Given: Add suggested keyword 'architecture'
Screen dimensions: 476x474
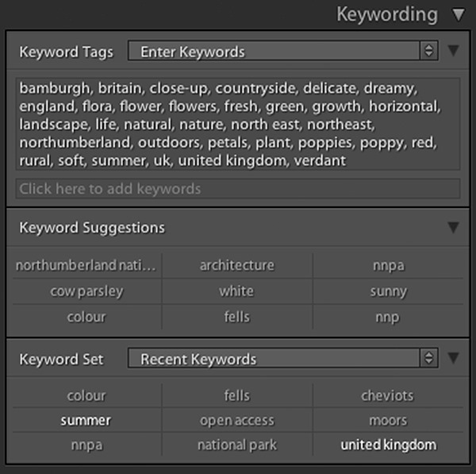Looking at the screenshot, I should click(236, 265).
